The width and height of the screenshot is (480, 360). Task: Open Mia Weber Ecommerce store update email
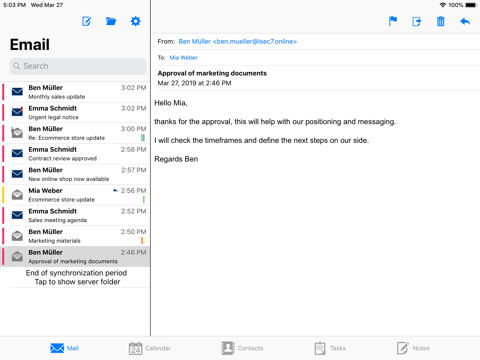(x=75, y=195)
